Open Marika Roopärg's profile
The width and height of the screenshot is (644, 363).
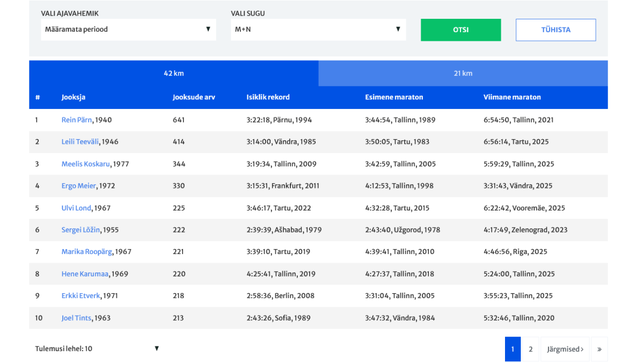click(x=87, y=252)
